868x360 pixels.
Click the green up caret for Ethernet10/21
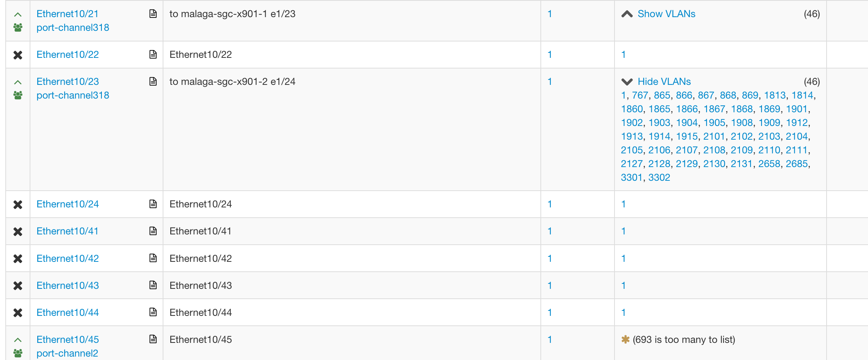pyautogui.click(x=17, y=13)
